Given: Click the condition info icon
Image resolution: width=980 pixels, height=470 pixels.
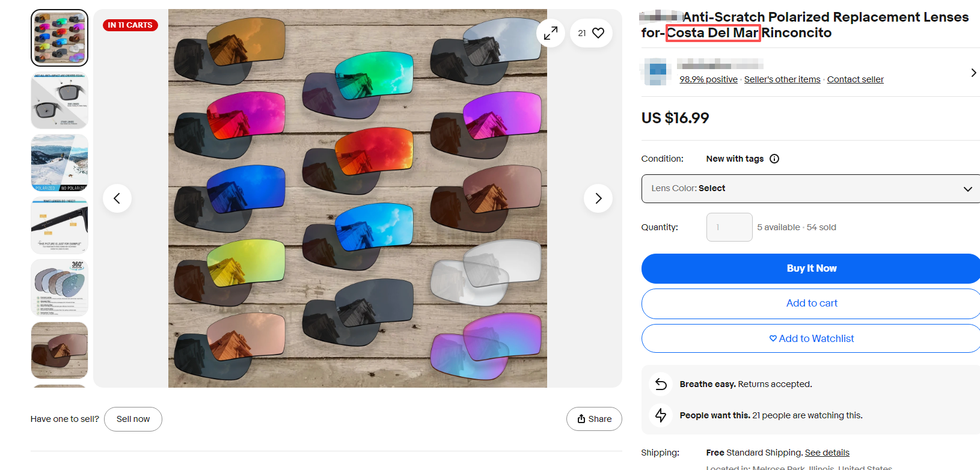Looking at the screenshot, I should point(774,159).
